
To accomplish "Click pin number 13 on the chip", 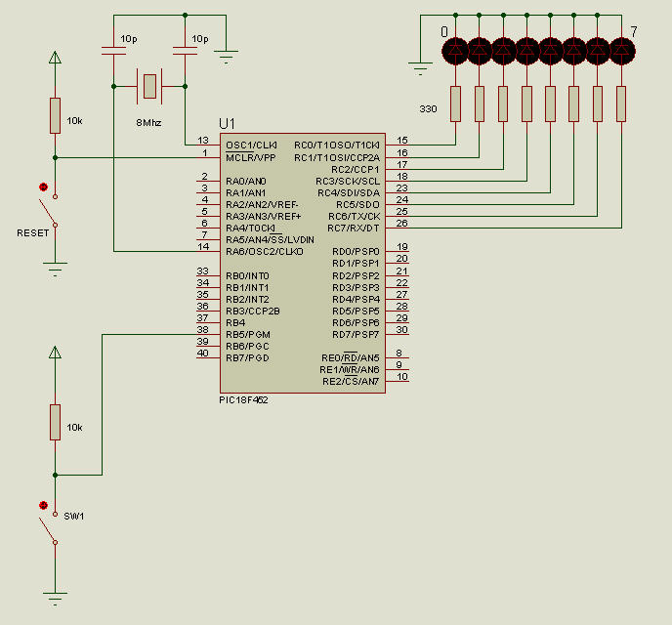I will click(203, 140).
